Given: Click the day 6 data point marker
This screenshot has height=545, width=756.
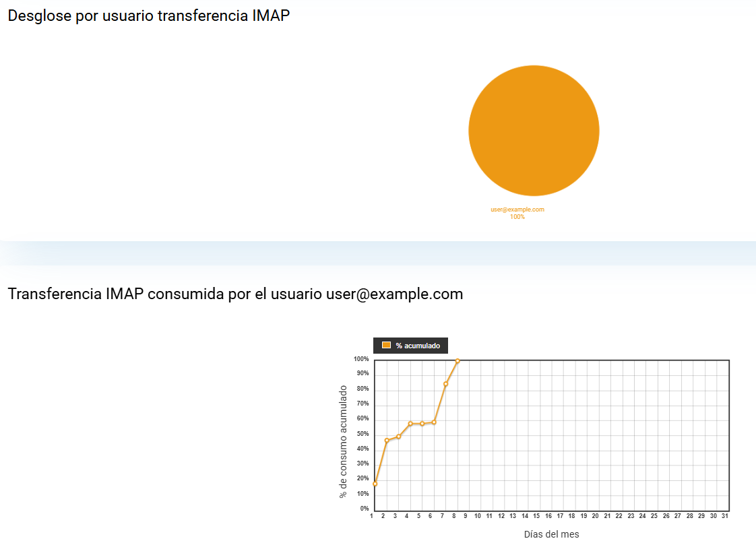Looking at the screenshot, I should (434, 422).
